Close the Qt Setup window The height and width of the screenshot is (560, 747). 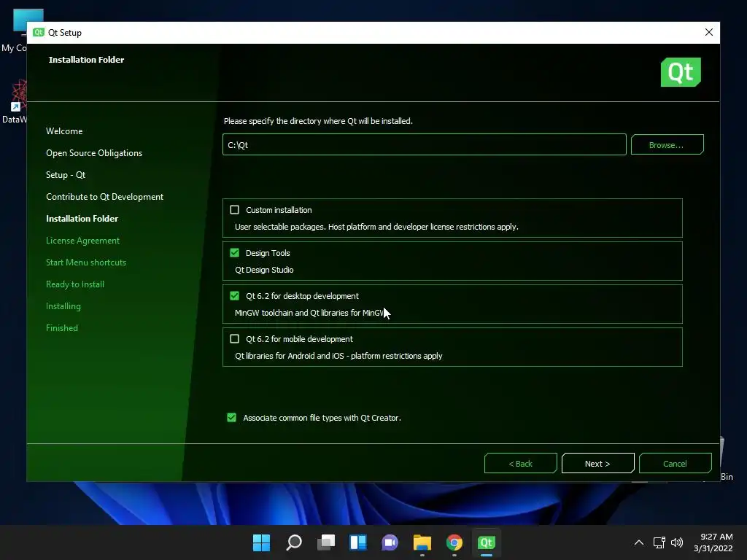point(708,32)
